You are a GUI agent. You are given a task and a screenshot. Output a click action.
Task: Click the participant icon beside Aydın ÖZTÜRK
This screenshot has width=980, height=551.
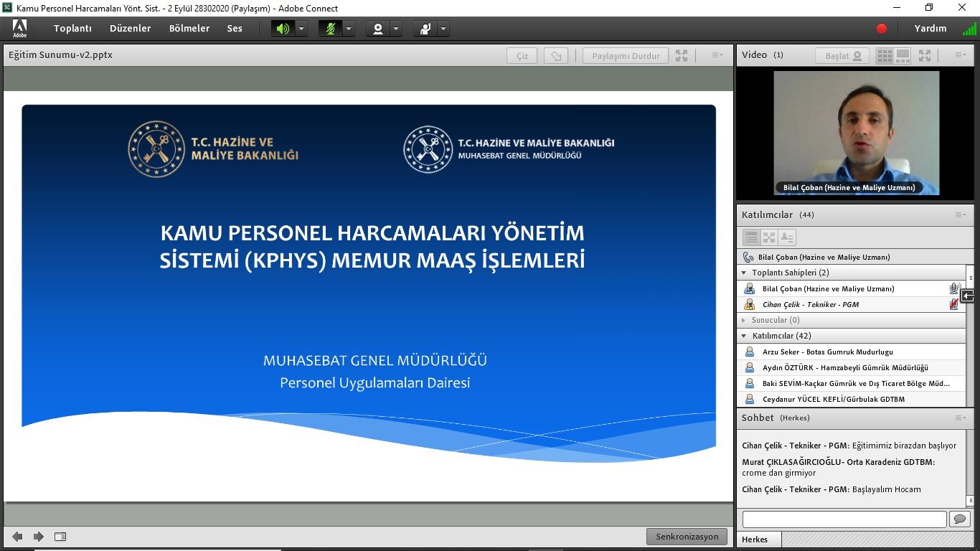point(750,368)
